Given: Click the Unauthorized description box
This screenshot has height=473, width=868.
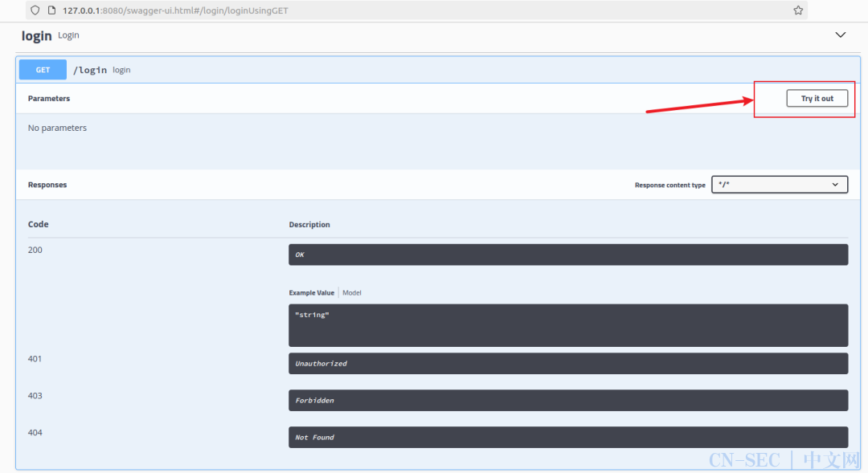Looking at the screenshot, I should pyautogui.click(x=568, y=364).
